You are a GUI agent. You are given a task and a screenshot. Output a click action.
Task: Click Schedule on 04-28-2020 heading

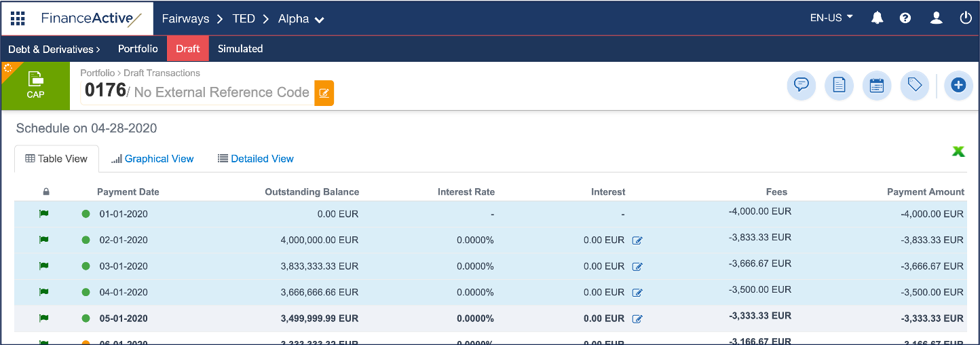(87, 128)
